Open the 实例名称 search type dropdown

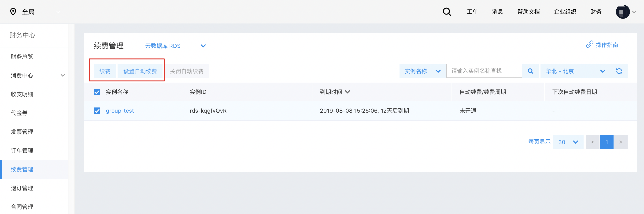click(422, 71)
